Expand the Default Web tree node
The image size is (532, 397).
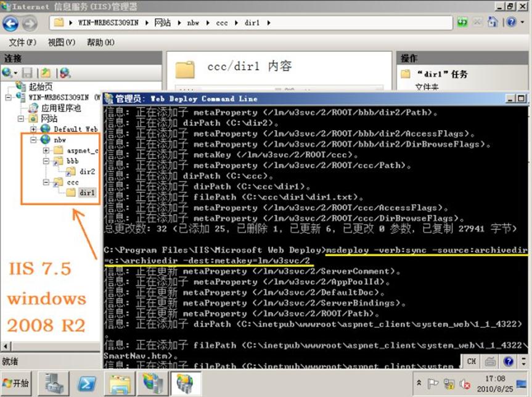33,129
